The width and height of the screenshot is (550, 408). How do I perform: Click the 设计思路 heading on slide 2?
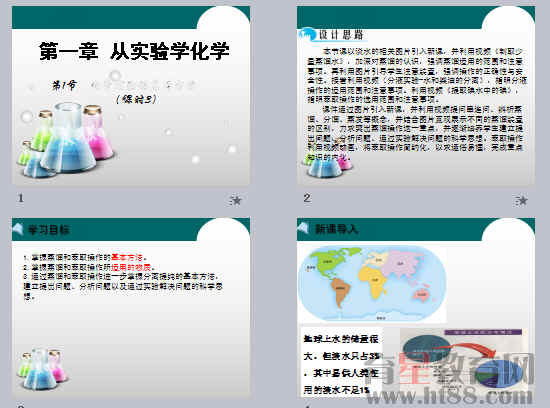coord(341,35)
